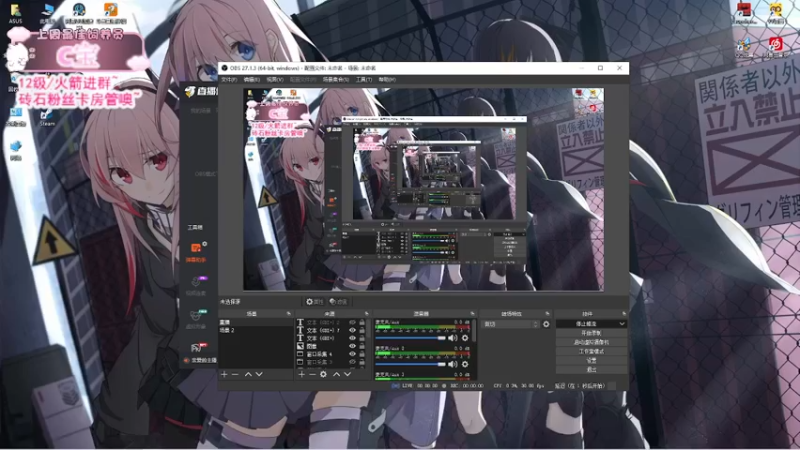This screenshot has width=800, height=450.
Task: Open the 工具(T) menu in OBS
Action: coord(364,80)
